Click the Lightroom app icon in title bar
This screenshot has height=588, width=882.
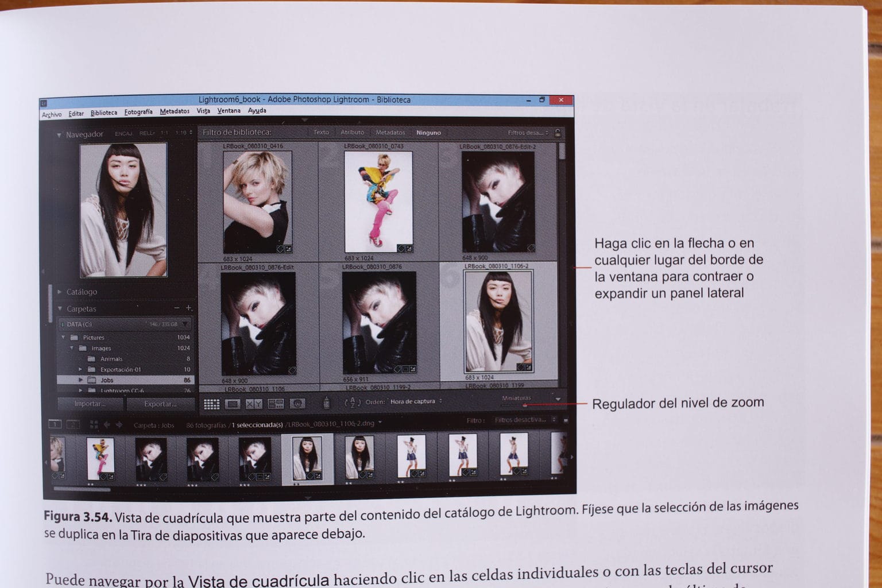(x=44, y=103)
